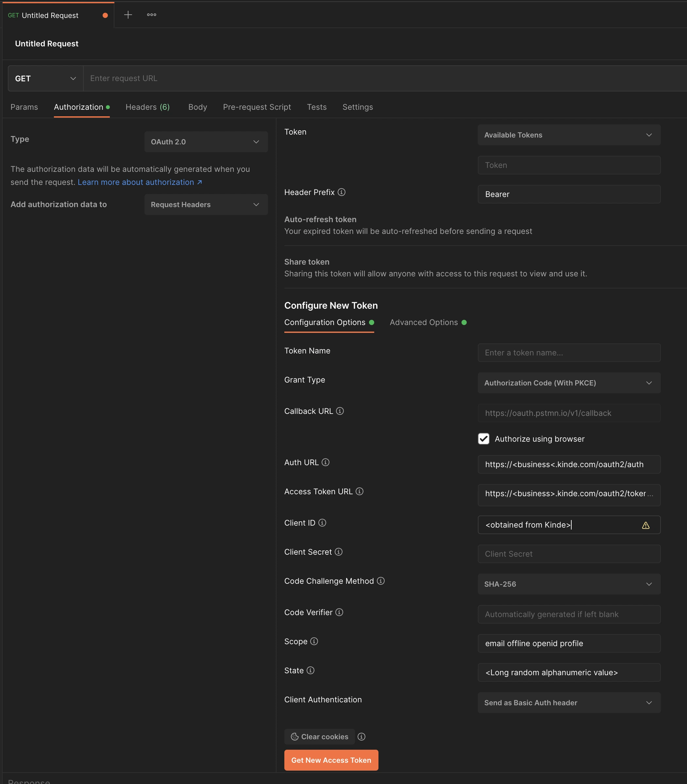Open a new request tab with plus icon

(x=128, y=15)
